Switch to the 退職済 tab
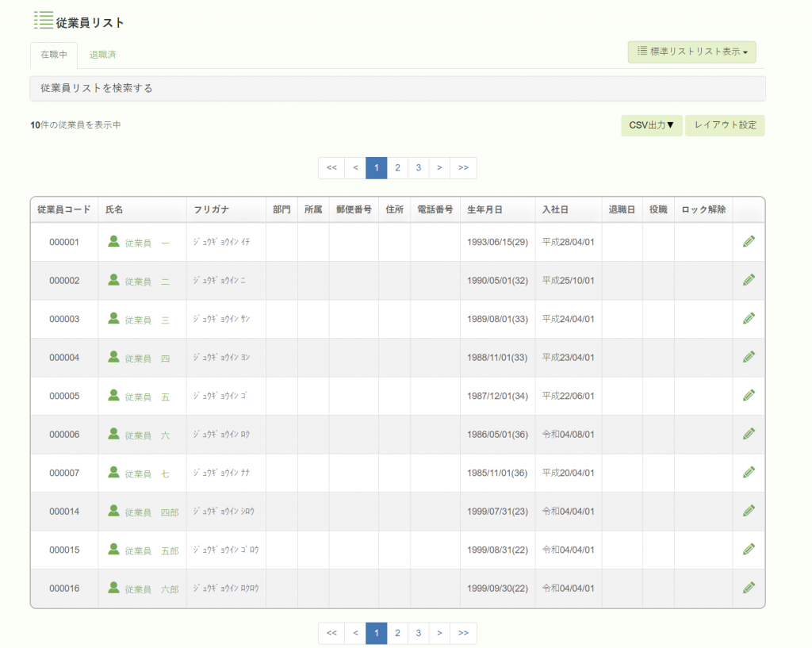 click(102, 55)
